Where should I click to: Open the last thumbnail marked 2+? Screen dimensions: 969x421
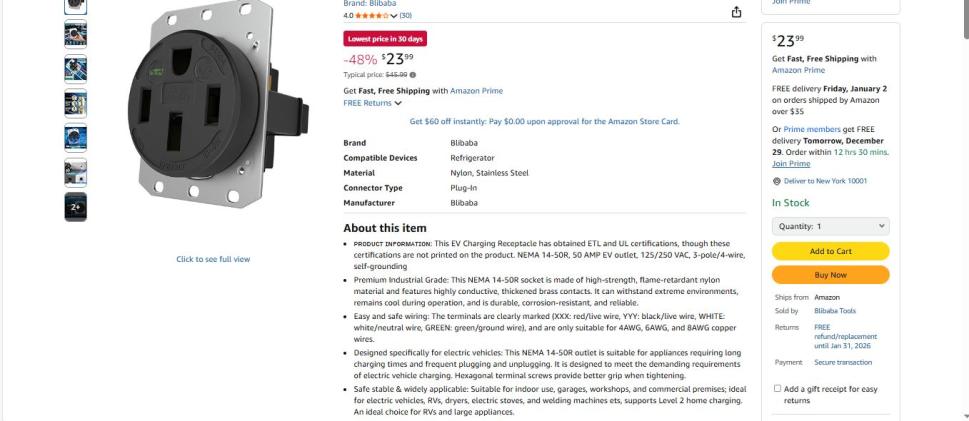[76, 206]
